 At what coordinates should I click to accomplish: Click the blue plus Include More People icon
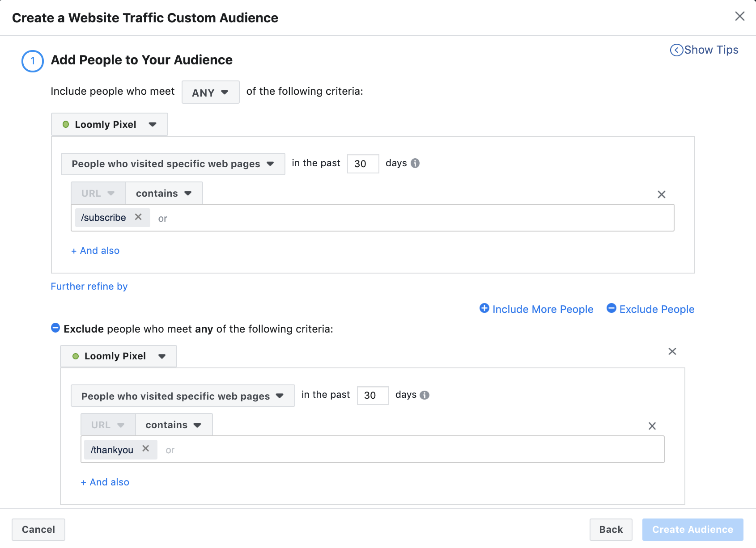[484, 308]
